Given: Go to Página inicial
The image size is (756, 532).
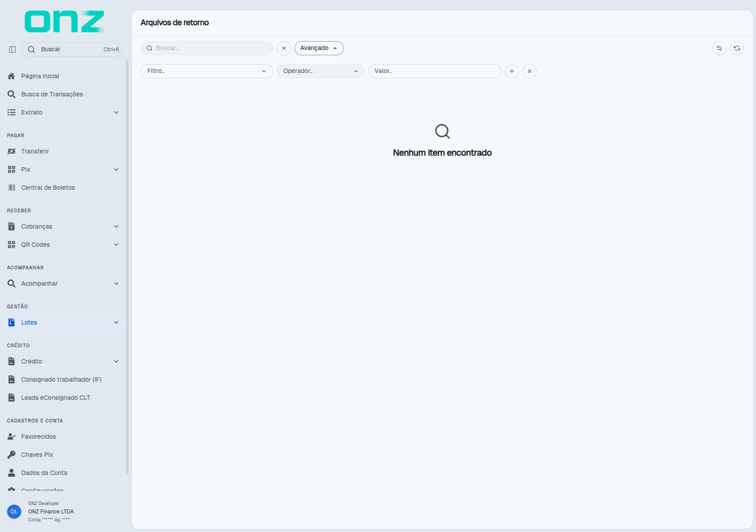Looking at the screenshot, I should pos(40,76).
